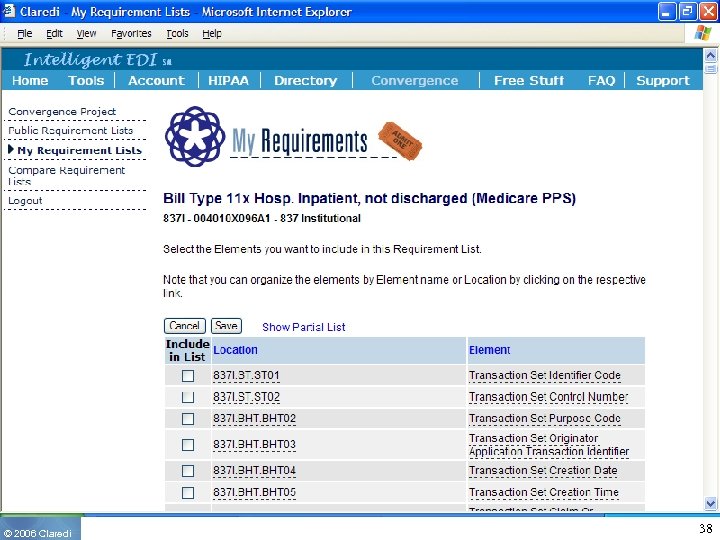Click the 837I.ST.ST01 location link
Viewport: 720px width, 540px height.
click(246, 376)
